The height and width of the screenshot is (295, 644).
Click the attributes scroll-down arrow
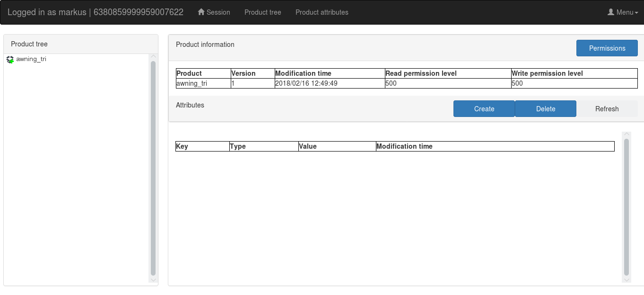627,279
